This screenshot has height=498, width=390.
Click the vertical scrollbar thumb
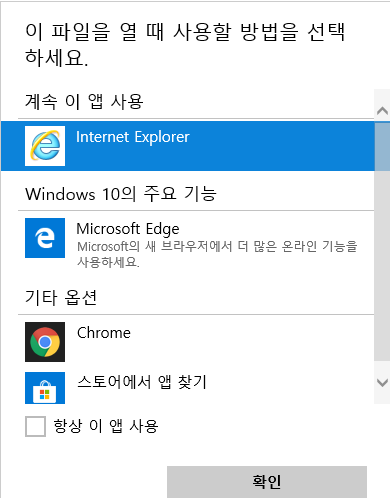382,241
